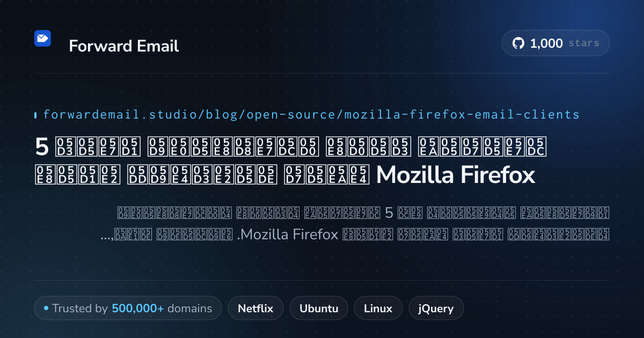644x338 pixels.
Task: Click the Trusted by 500,000+ domains badge
Action: point(128,308)
